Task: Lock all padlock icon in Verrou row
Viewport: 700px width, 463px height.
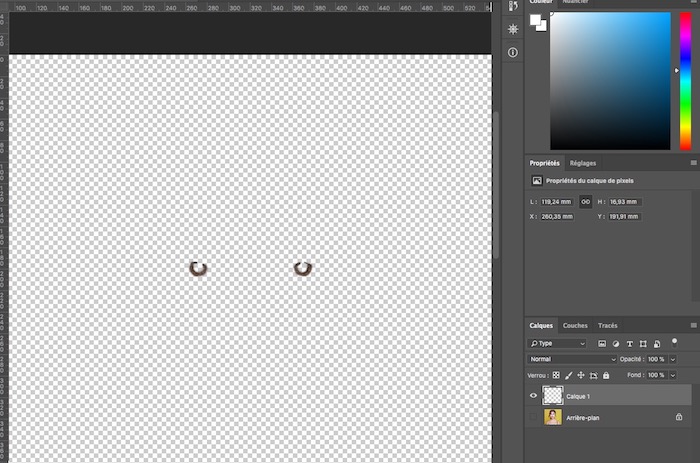Action: [x=606, y=375]
